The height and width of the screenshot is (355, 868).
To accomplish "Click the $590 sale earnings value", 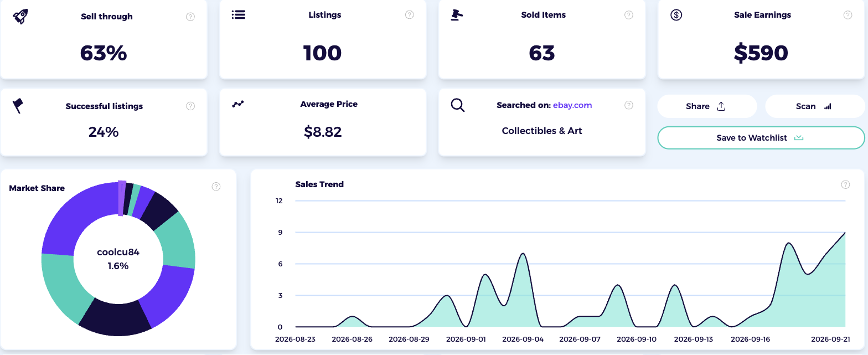I will tap(761, 53).
